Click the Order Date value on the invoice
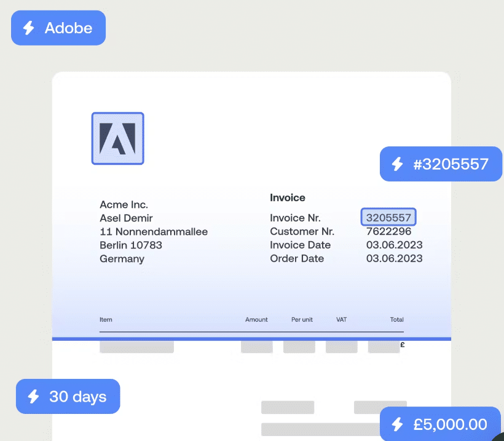Screen dimensions: 504x441 tap(394, 258)
